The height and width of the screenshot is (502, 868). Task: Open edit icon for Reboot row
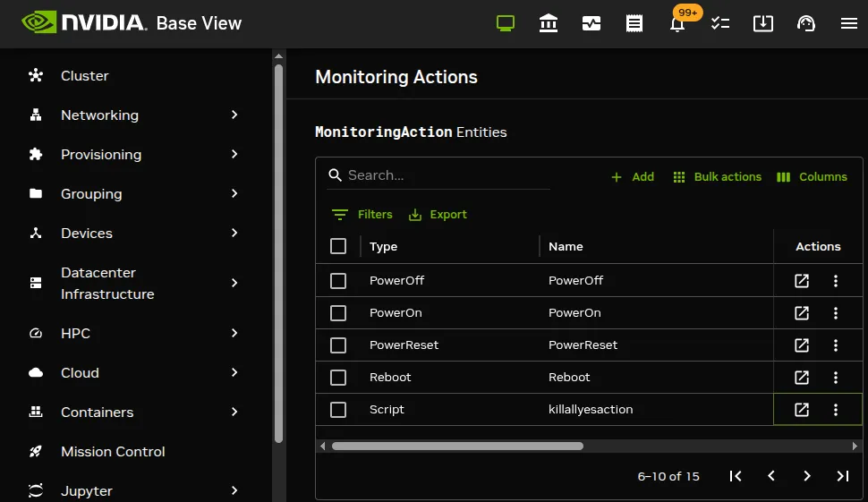[x=802, y=378]
